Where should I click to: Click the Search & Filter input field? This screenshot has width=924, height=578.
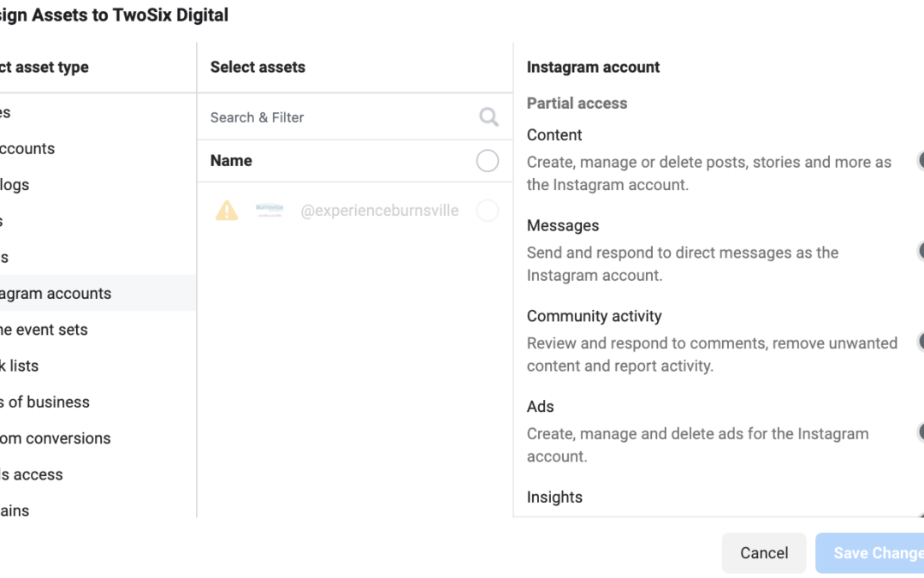point(342,117)
